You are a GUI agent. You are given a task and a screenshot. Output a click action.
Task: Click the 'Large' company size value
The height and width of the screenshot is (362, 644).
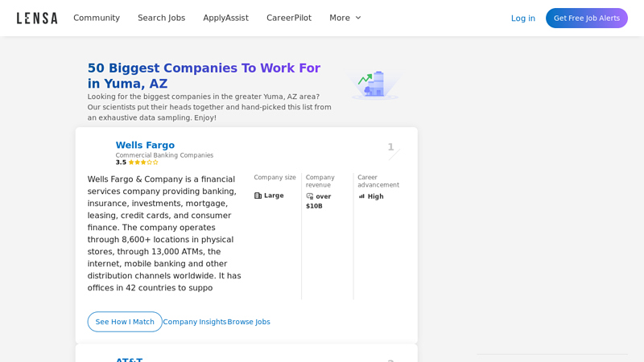[274, 195]
